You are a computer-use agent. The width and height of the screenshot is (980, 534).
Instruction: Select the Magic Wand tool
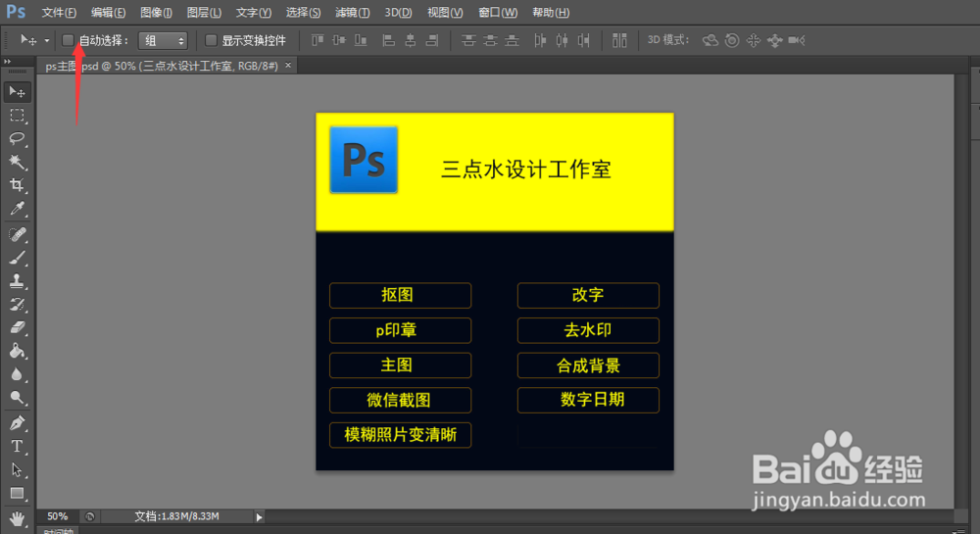coord(17,162)
